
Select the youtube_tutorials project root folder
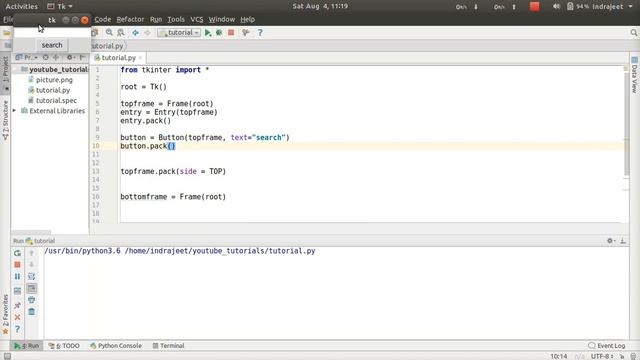(x=55, y=69)
